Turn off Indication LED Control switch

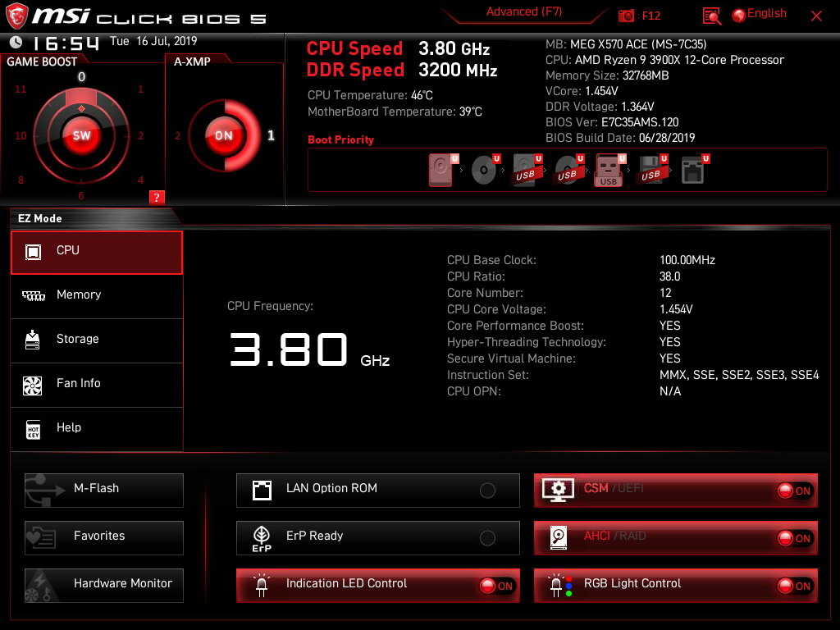496,586
